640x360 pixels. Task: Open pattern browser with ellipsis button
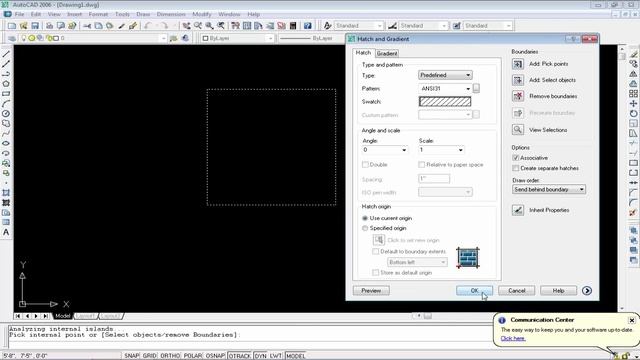[476, 88]
